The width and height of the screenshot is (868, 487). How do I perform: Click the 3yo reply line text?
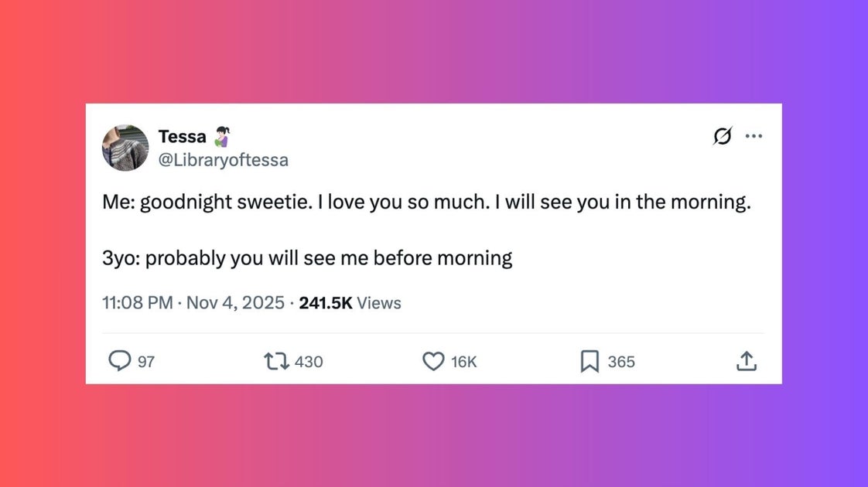pos(307,257)
